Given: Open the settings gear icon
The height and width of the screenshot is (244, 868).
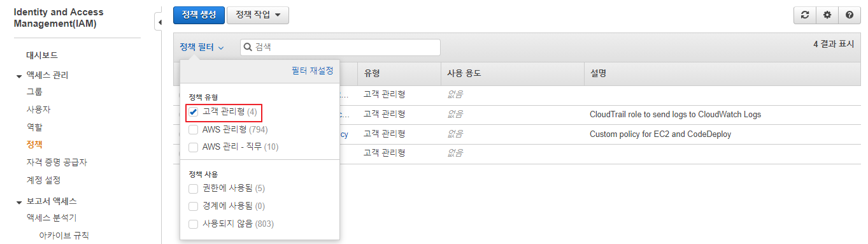Looking at the screenshot, I should coord(827,15).
